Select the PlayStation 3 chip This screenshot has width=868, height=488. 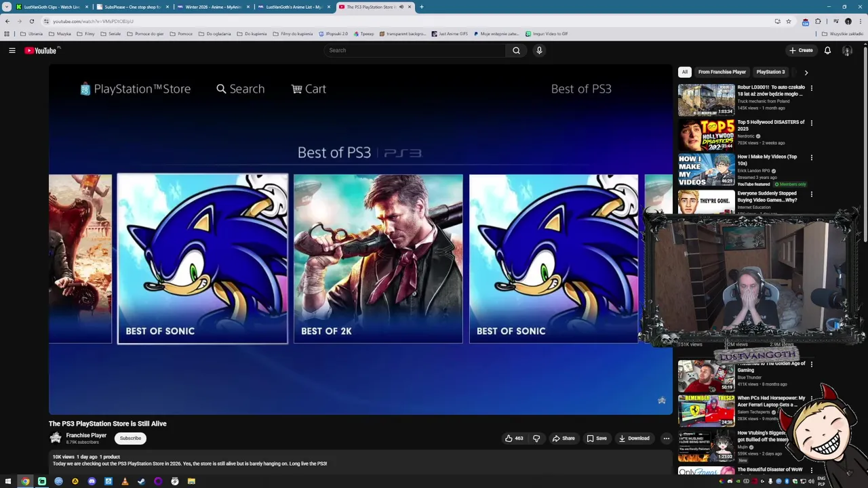[770, 72]
